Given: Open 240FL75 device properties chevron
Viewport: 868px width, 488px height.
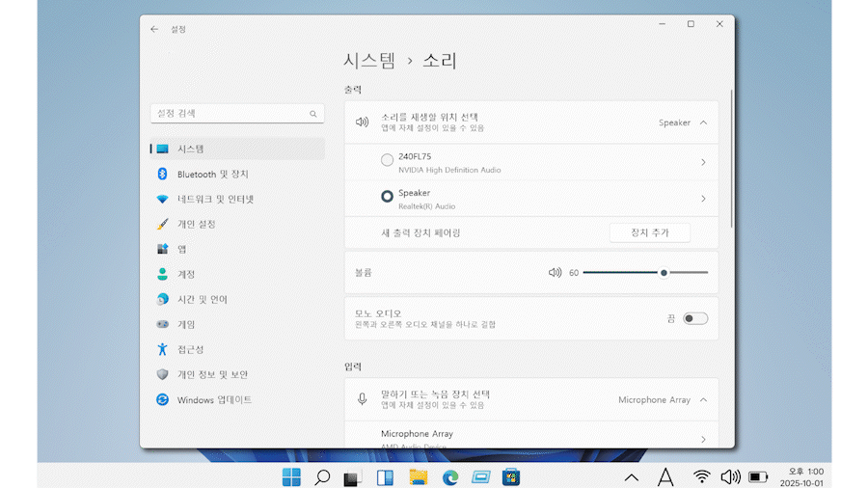Looking at the screenshot, I should [702, 162].
